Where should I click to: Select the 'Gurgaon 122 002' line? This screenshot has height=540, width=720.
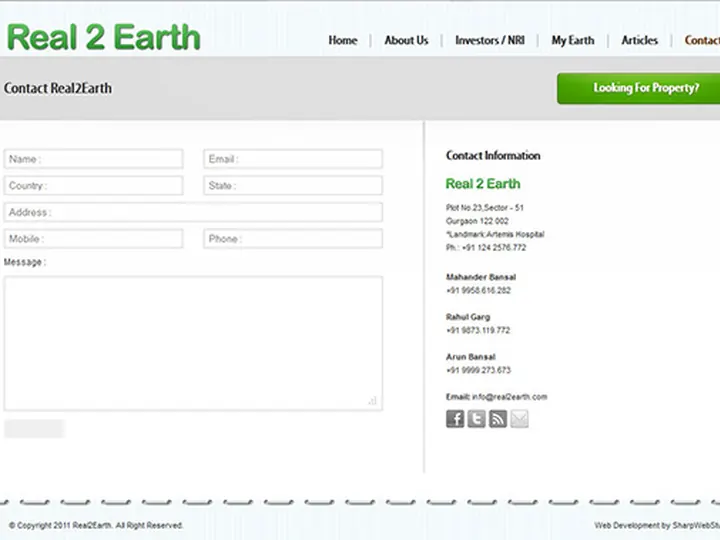pos(477,221)
